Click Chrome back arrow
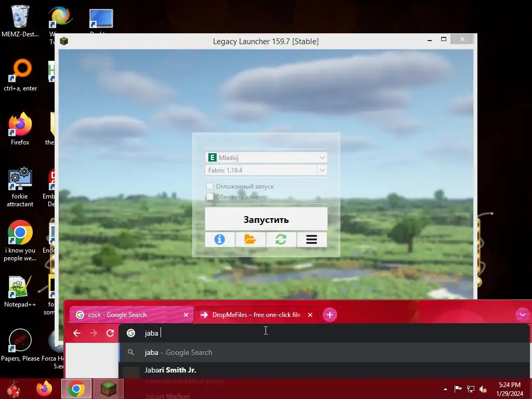532x399 pixels. click(x=77, y=333)
